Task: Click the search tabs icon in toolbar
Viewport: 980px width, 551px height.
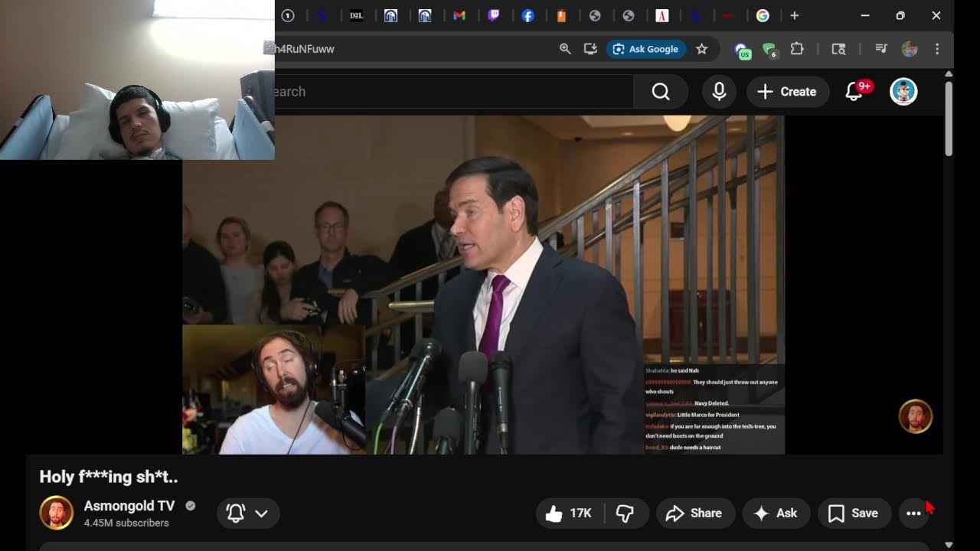Action: point(838,49)
